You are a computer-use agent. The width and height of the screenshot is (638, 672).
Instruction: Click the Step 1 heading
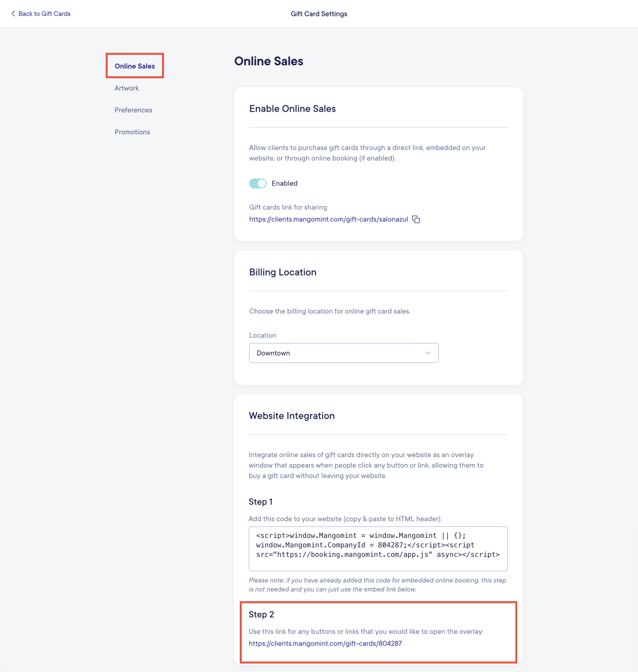click(x=261, y=502)
